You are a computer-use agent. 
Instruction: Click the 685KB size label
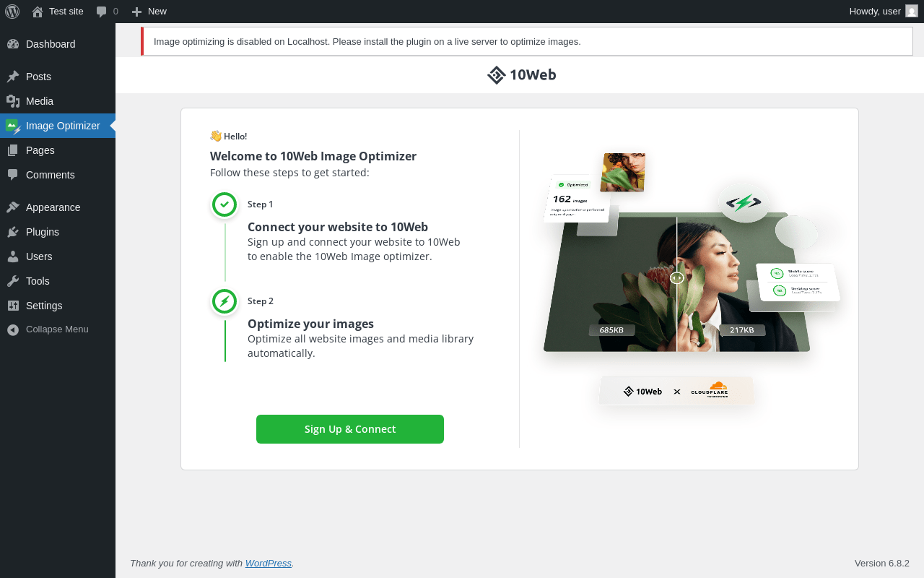[x=611, y=330]
